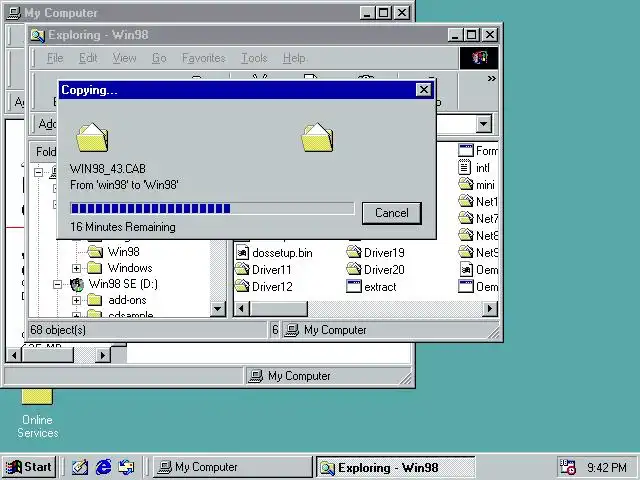Open the Go menu

coord(159,58)
